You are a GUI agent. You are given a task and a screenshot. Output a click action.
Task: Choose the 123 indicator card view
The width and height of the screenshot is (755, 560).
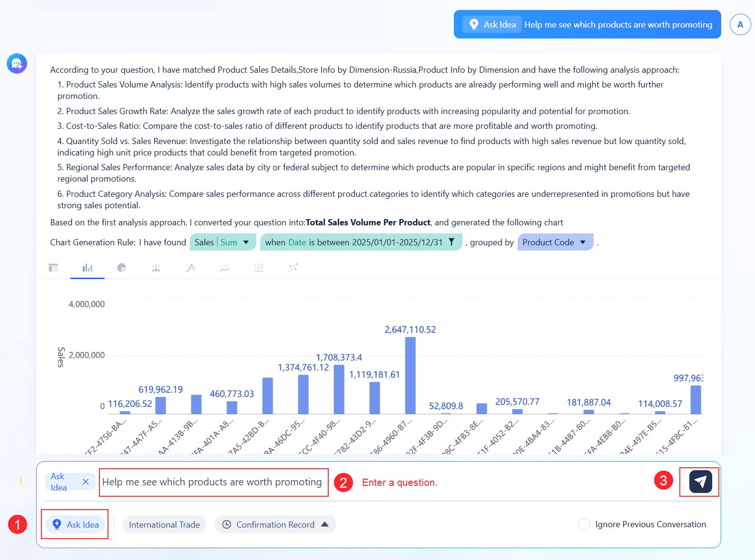click(259, 268)
